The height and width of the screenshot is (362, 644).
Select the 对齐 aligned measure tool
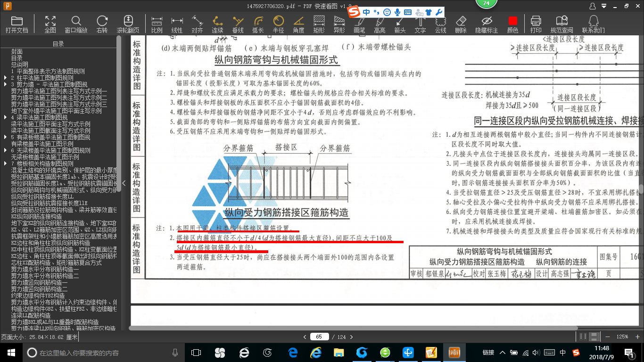tap(197, 24)
